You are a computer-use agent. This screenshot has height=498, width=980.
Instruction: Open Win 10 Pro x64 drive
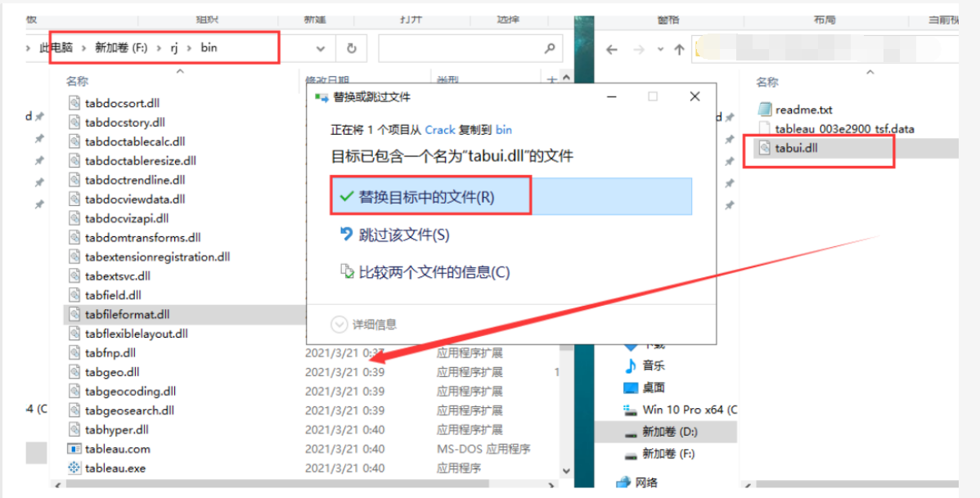[x=690, y=410]
